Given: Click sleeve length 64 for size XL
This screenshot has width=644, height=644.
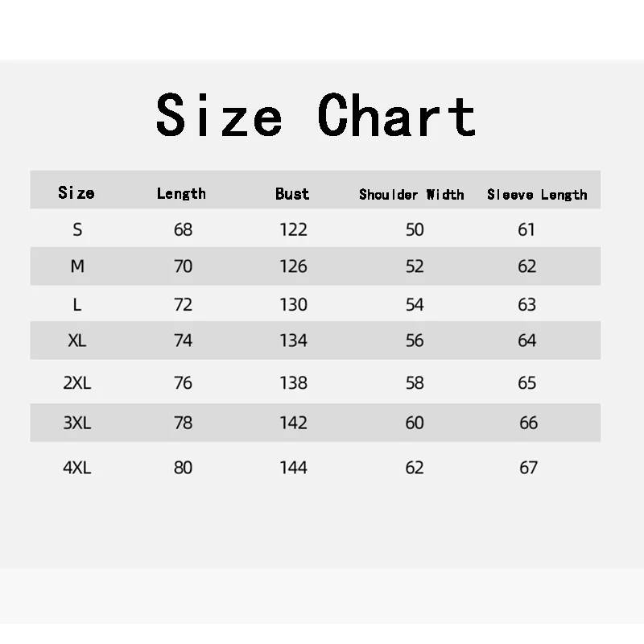Looking at the screenshot, I should pos(527,341).
